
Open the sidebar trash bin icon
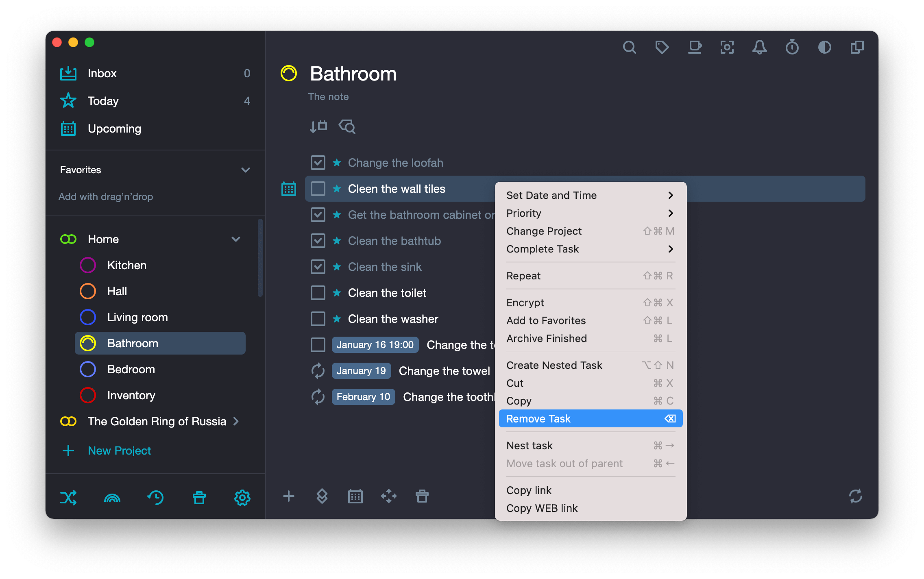199,497
